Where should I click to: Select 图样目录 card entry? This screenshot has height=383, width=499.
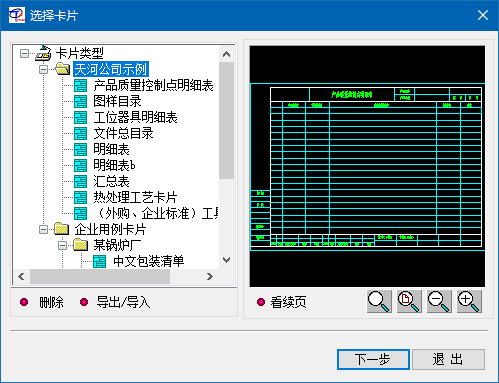117,101
